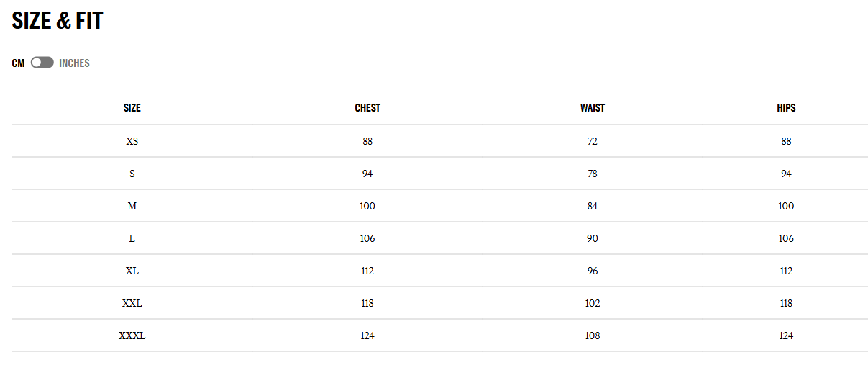Click the waist value 102 for XXL
This screenshot has width=868, height=365.
click(x=593, y=303)
